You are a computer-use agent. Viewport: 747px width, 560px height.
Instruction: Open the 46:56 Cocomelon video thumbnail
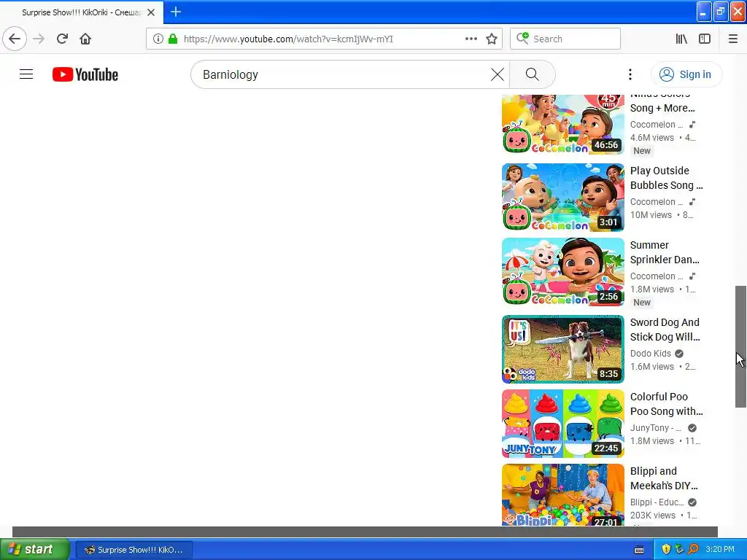point(562,124)
